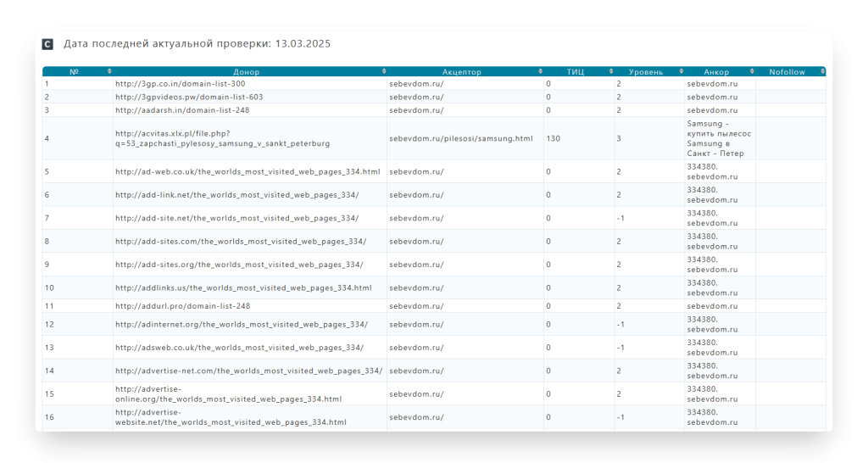The width and height of the screenshot is (868, 463).
Task: Click sort arrows in the Nofollow column header
Action: [x=822, y=72]
